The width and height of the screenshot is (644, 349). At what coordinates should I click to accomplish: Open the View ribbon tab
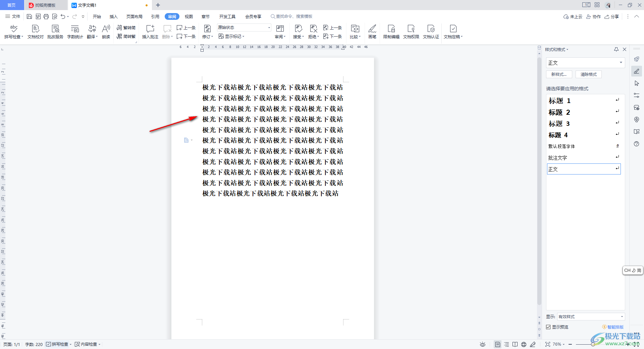point(189,16)
